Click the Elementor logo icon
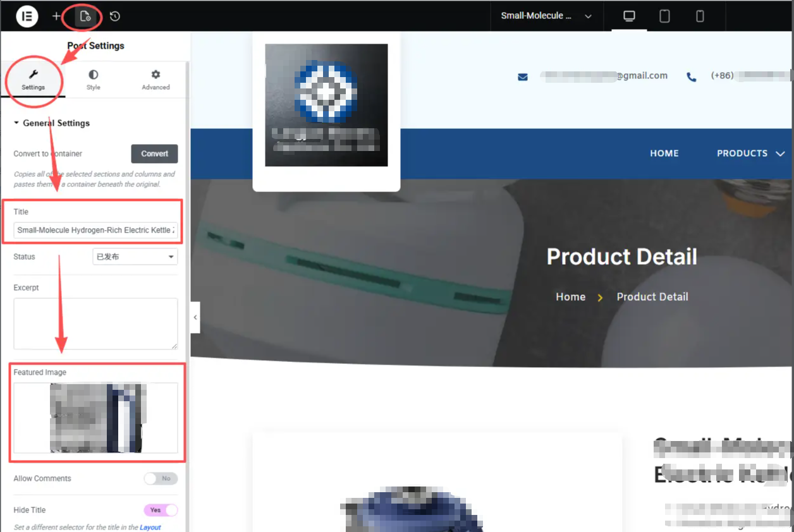This screenshot has width=794, height=532. [27, 16]
